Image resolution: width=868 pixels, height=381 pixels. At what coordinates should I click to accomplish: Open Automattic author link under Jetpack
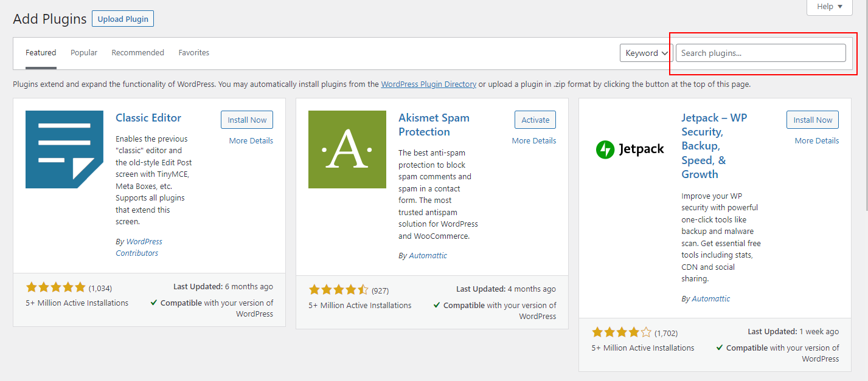(710, 299)
